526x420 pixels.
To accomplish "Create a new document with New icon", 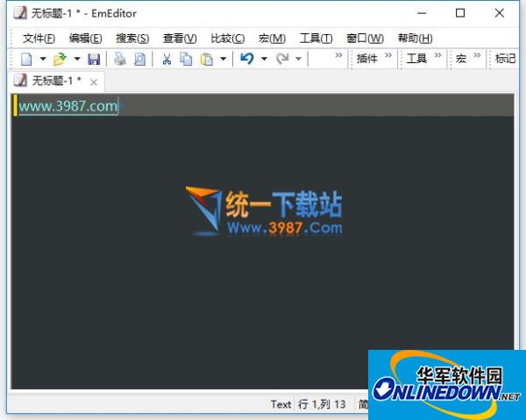I will [26, 59].
